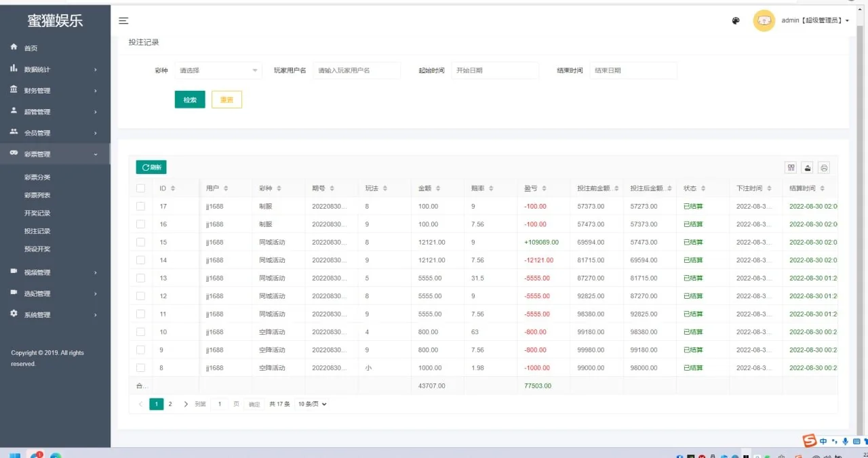Image resolution: width=868 pixels, height=458 pixels.
Task: Click the hamburger menu collapse icon
Action: click(123, 21)
